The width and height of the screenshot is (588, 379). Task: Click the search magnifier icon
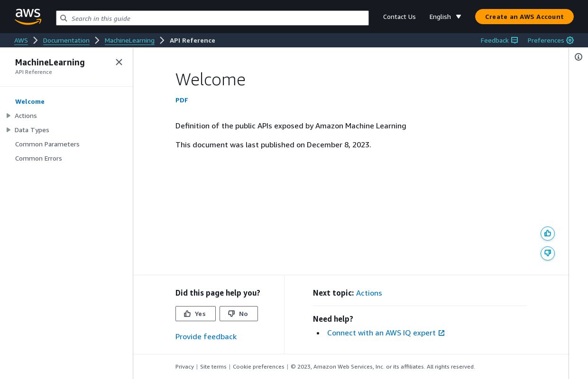[64, 18]
